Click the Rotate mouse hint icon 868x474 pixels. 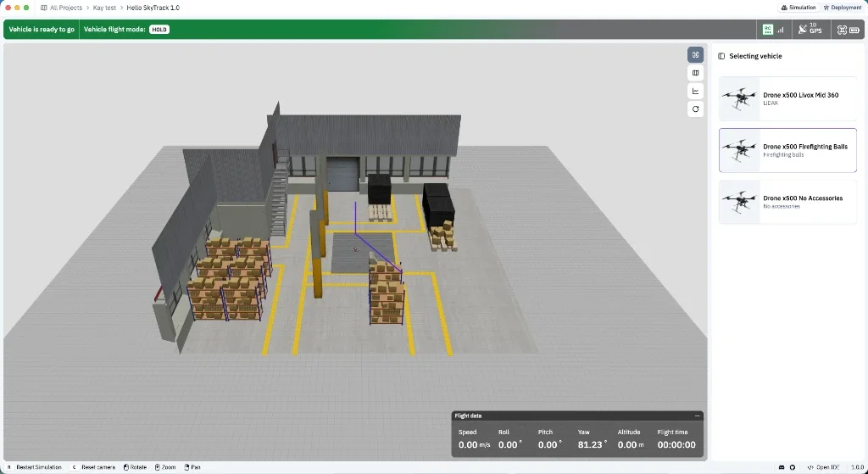(x=125, y=467)
